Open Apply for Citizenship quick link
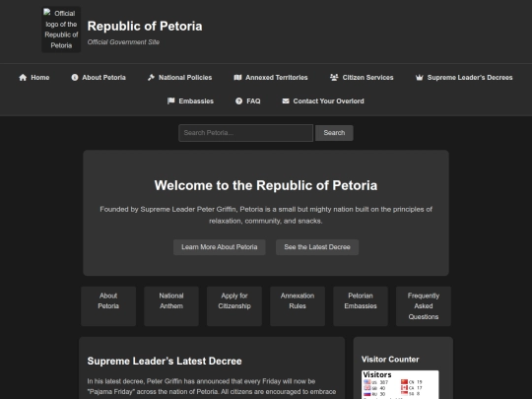Screen dimensions: 532x399 click(234, 306)
